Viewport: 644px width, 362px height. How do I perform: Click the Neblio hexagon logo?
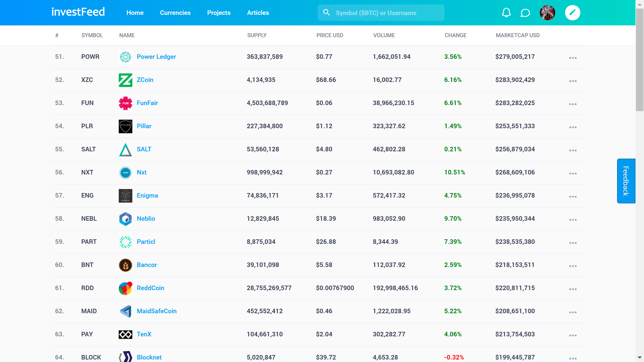tap(126, 219)
